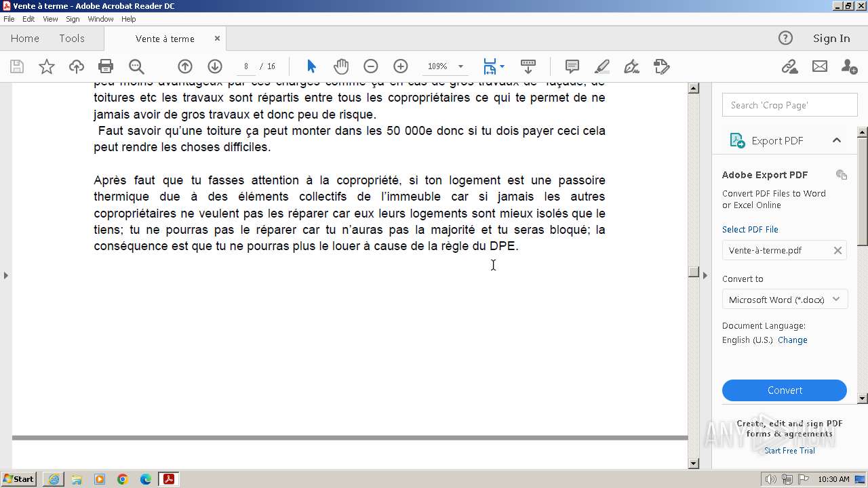Viewport: 868px width, 488px height.
Task: Upload file to cloud icon
Action: pyautogui.click(x=77, y=66)
